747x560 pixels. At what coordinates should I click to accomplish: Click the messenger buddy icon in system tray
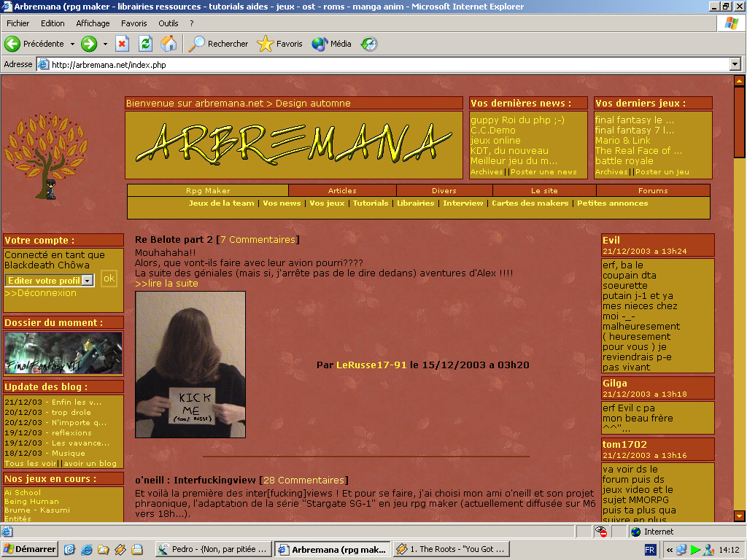pos(709,550)
